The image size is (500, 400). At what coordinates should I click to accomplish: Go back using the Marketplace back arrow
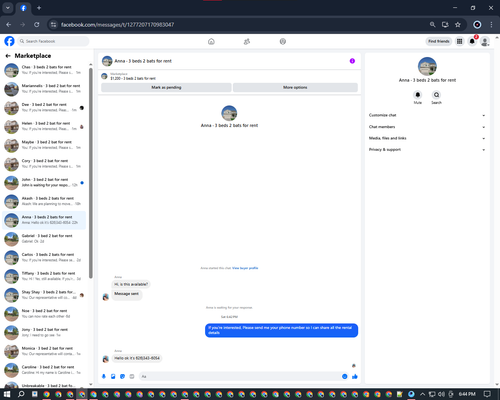tap(8, 56)
